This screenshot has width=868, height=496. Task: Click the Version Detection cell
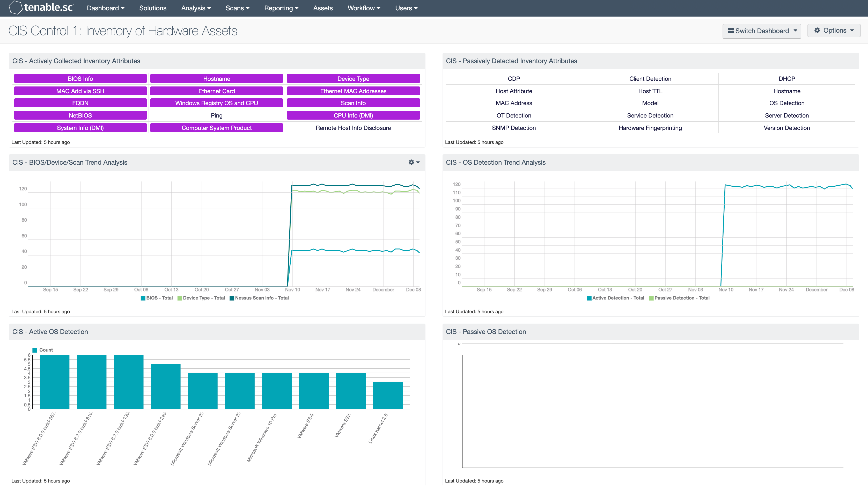click(787, 128)
